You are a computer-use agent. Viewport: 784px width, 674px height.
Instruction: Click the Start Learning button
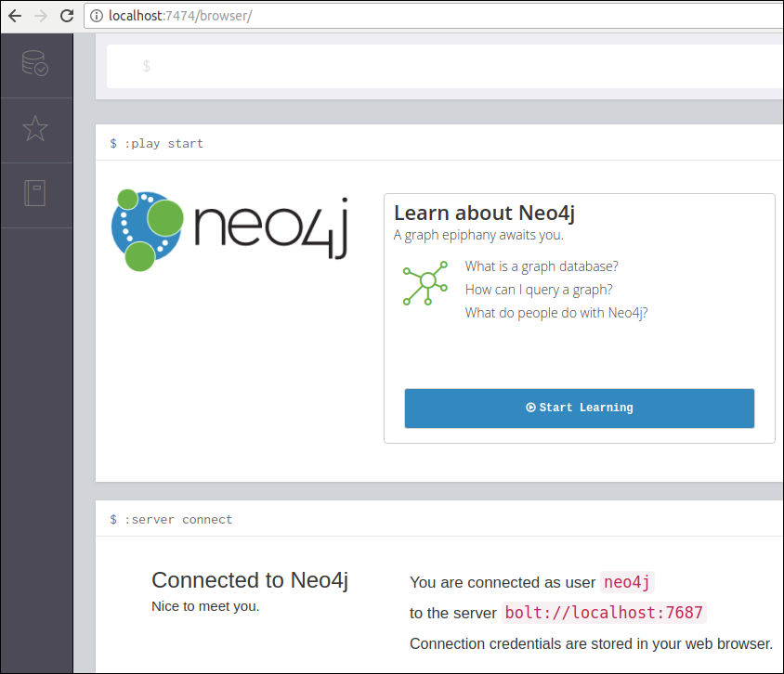[579, 408]
